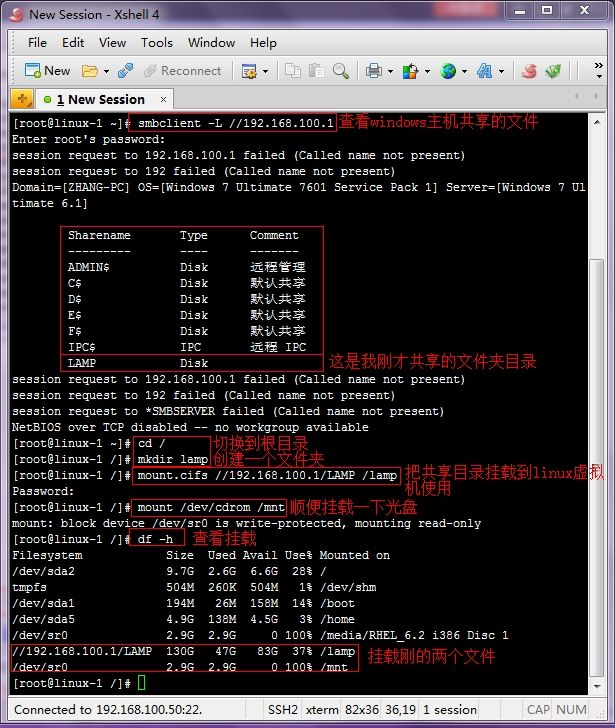Click the 'mkdir lamp' command text

pos(173,459)
